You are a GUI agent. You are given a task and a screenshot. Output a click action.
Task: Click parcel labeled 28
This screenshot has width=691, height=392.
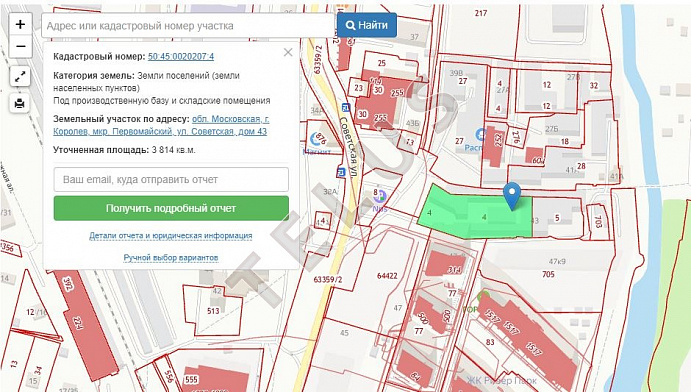(x=581, y=166)
